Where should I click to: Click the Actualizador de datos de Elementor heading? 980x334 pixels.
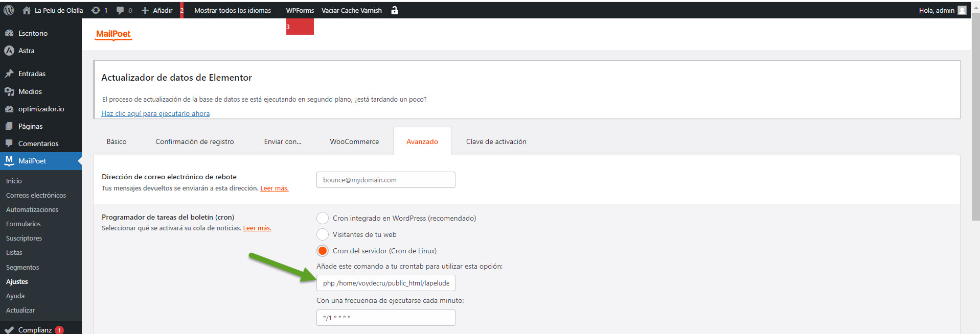click(x=176, y=78)
